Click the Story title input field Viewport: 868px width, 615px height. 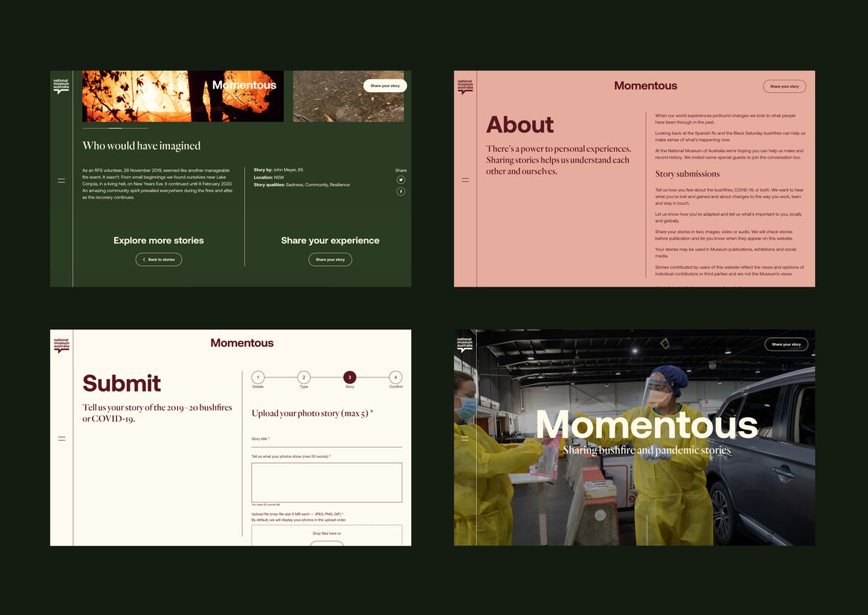pos(326,444)
